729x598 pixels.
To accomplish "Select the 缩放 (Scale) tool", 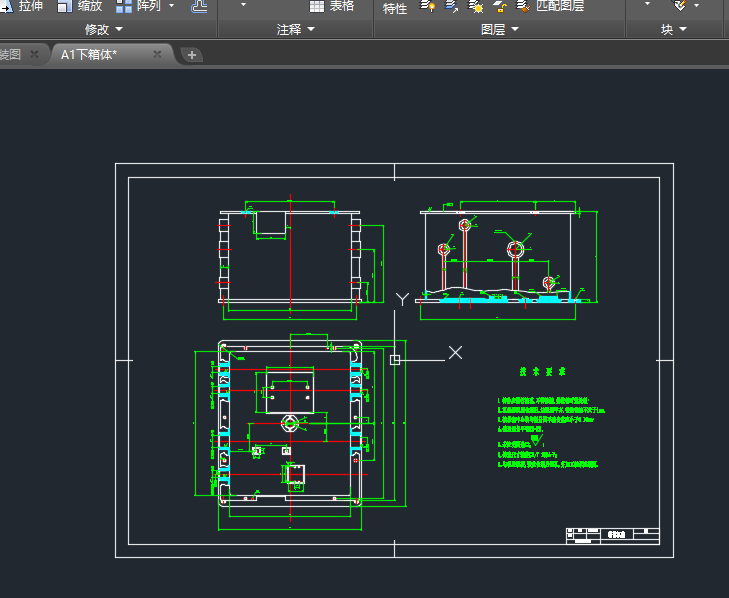I will coord(80,7).
